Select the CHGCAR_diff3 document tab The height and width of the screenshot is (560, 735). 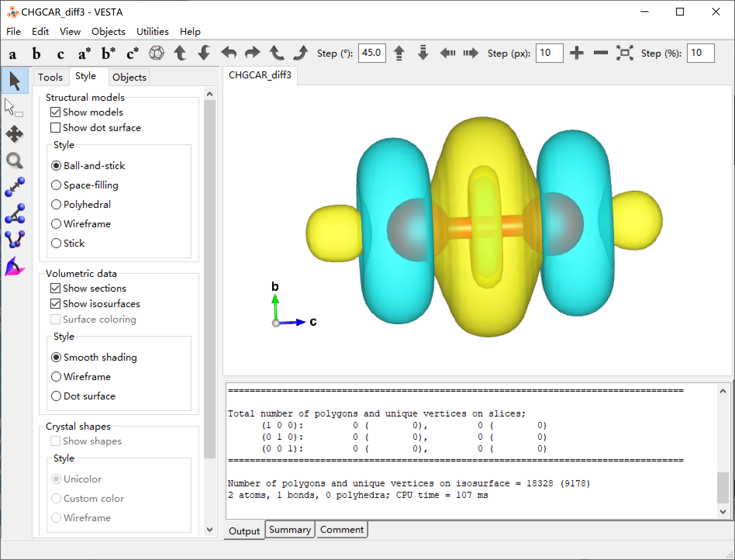[x=260, y=75]
